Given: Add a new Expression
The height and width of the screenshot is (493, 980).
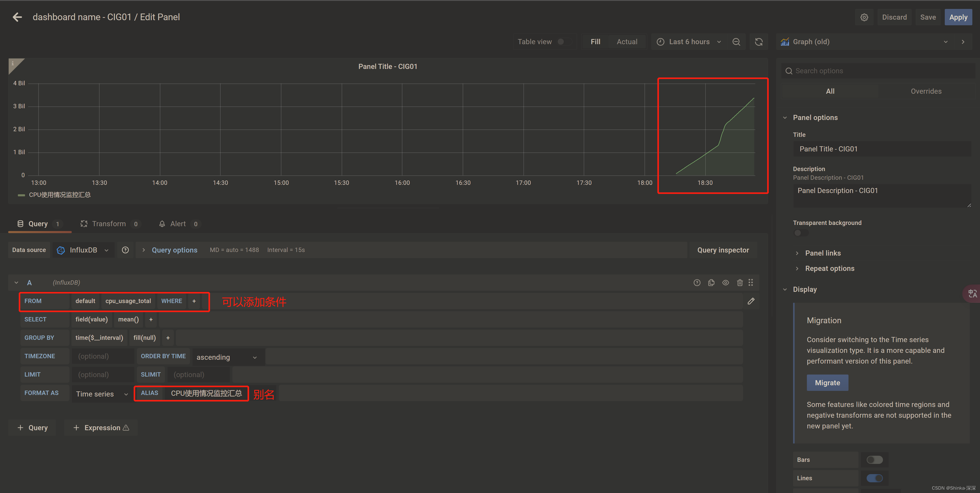Looking at the screenshot, I should coord(101,428).
